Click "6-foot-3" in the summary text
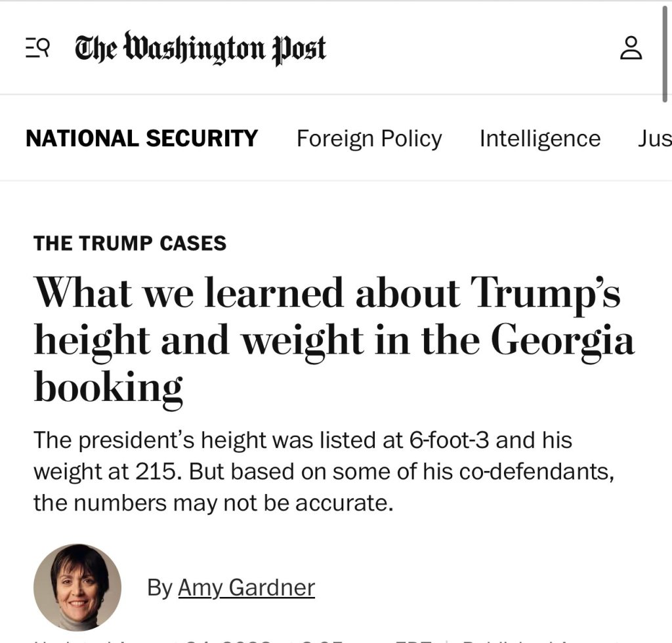The height and width of the screenshot is (643, 672). [x=449, y=440]
